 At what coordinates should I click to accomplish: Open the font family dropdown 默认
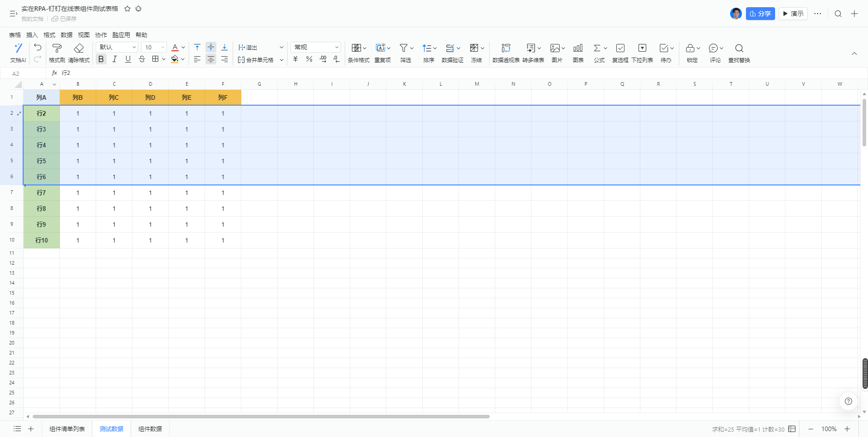[x=117, y=47]
